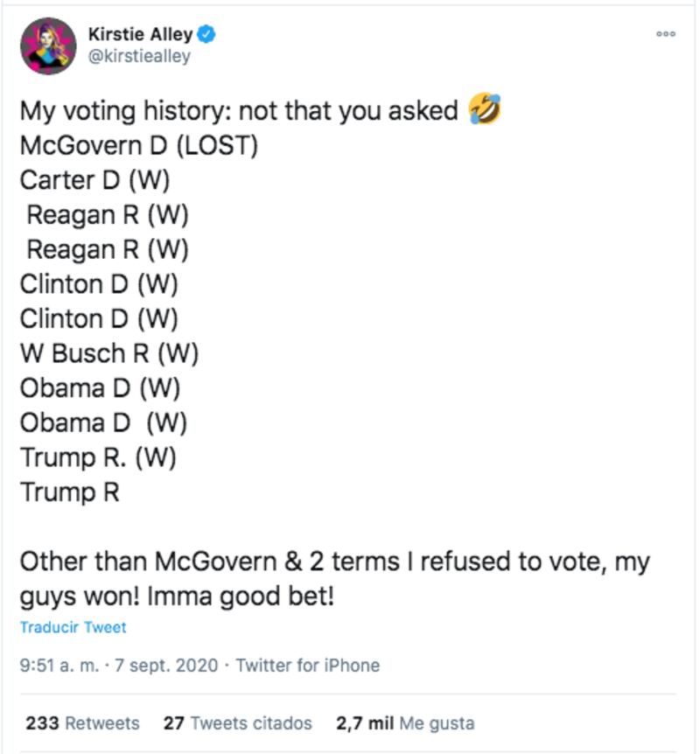The height and width of the screenshot is (754, 700).
Task: Click the 7 sept. 2020 date
Action: pyautogui.click(x=166, y=666)
